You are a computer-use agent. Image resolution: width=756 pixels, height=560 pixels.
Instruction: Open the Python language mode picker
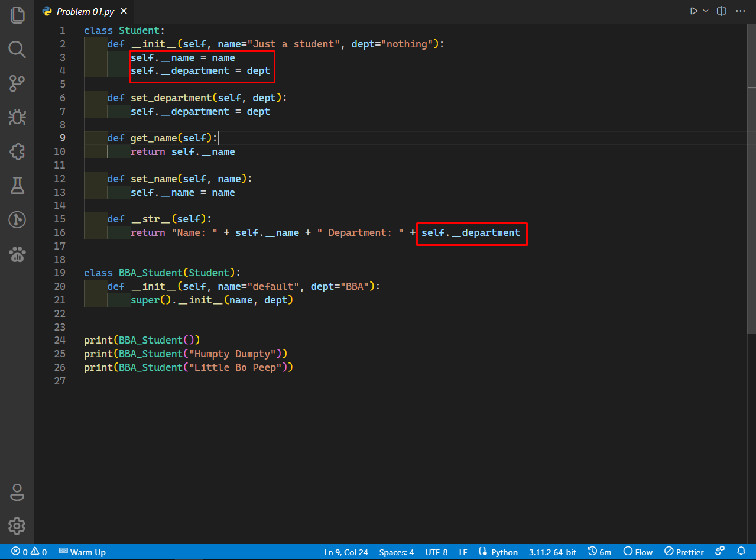[498, 552]
